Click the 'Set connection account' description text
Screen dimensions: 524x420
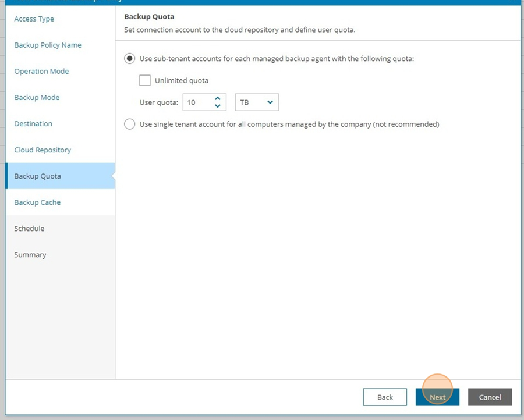[240, 30]
